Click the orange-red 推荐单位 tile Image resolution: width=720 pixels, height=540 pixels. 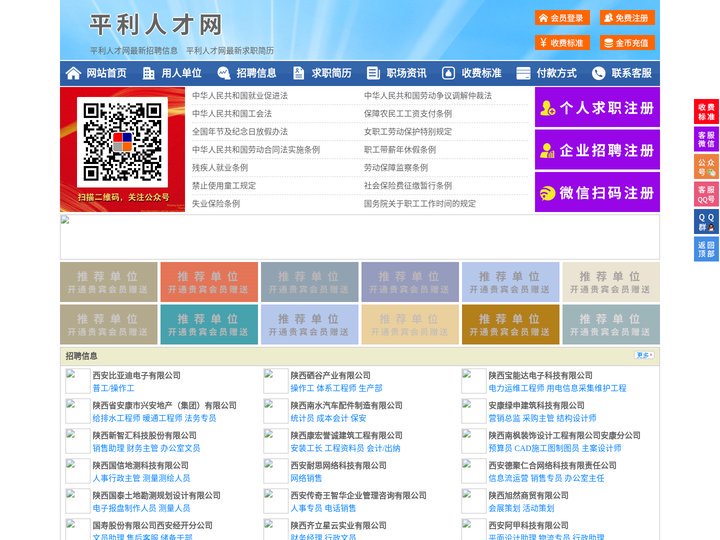click(209, 282)
